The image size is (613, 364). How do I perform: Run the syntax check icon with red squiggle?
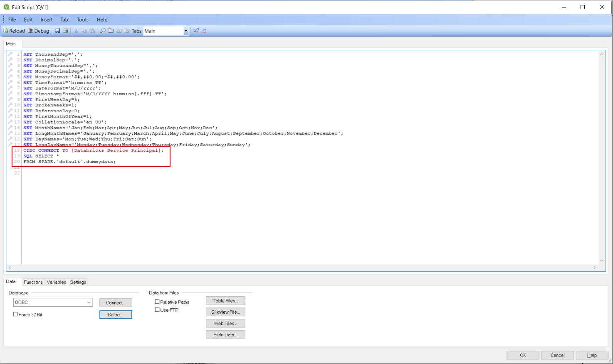click(204, 31)
